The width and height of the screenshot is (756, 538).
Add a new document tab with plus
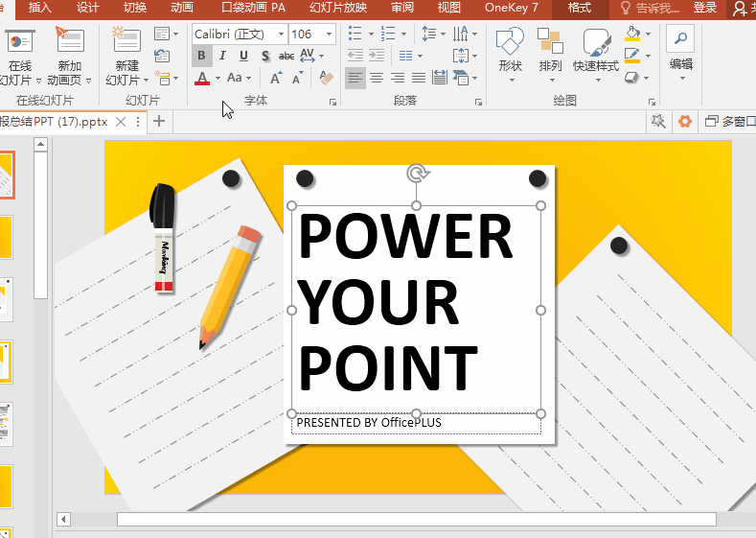coord(159,121)
